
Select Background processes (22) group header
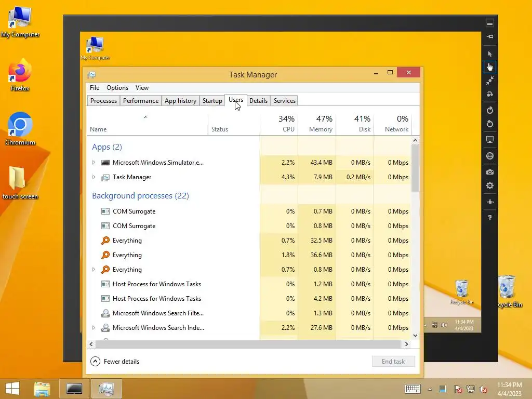pyautogui.click(x=140, y=196)
